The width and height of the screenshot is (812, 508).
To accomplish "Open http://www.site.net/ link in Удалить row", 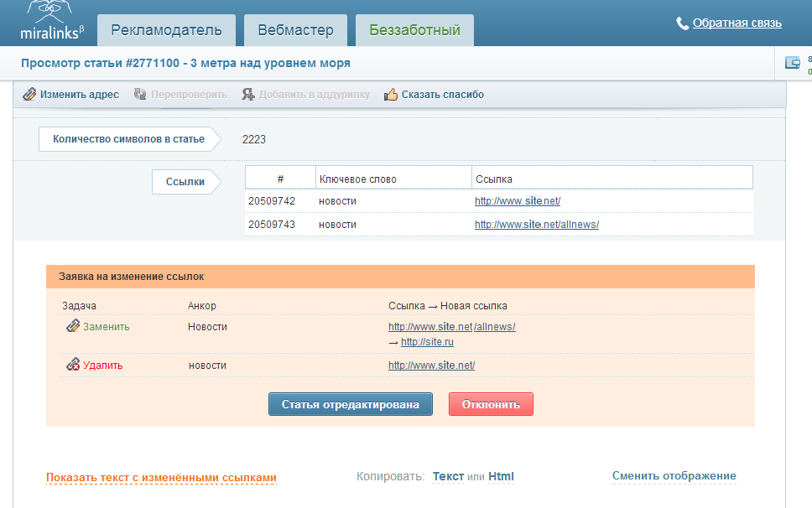I will point(431,365).
